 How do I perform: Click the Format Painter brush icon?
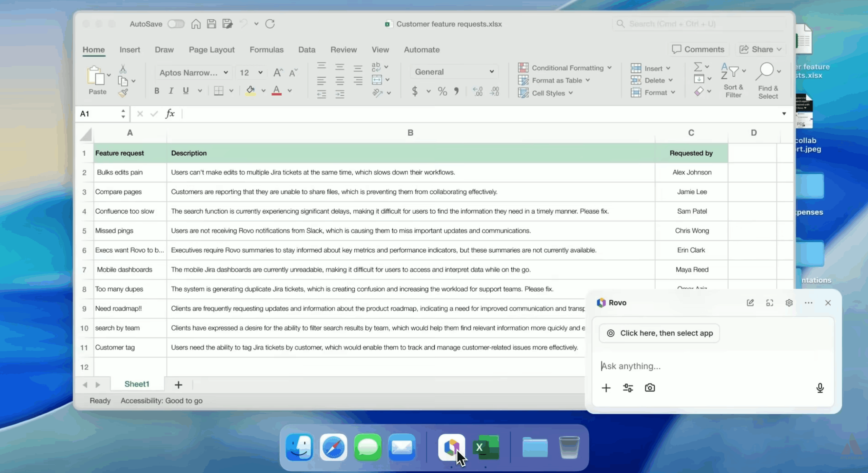(x=123, y=93)
